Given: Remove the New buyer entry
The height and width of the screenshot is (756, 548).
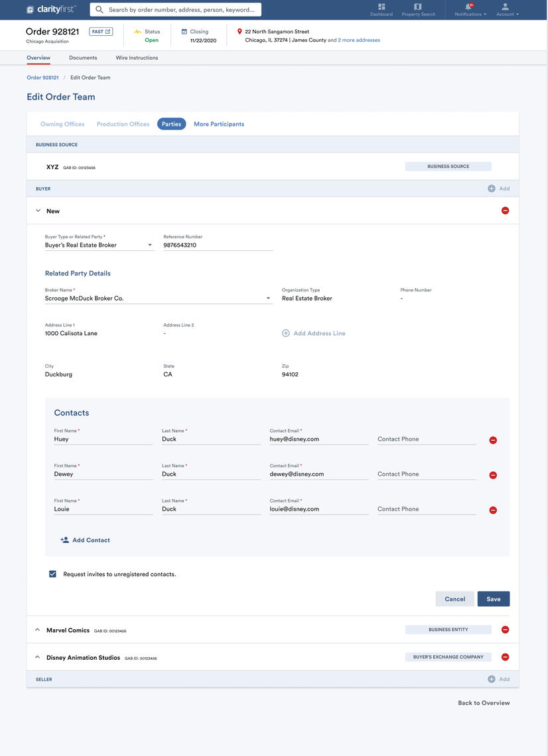Looking at the screenshot, I should 505,211.
